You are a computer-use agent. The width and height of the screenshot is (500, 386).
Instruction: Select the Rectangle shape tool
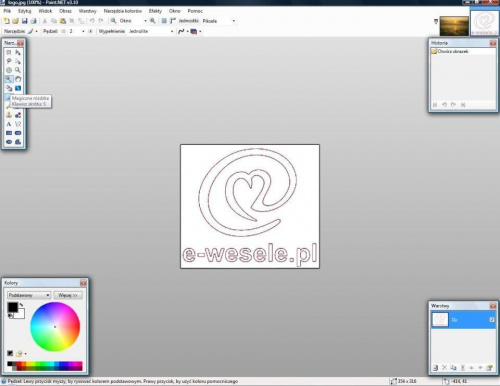[x=9, y=133]
